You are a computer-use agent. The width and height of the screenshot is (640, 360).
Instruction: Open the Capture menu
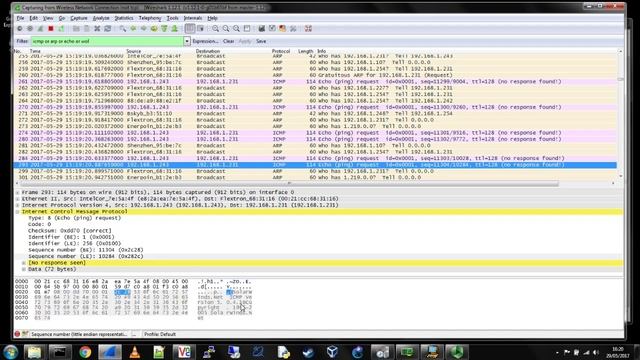click(x=79, y=18)
